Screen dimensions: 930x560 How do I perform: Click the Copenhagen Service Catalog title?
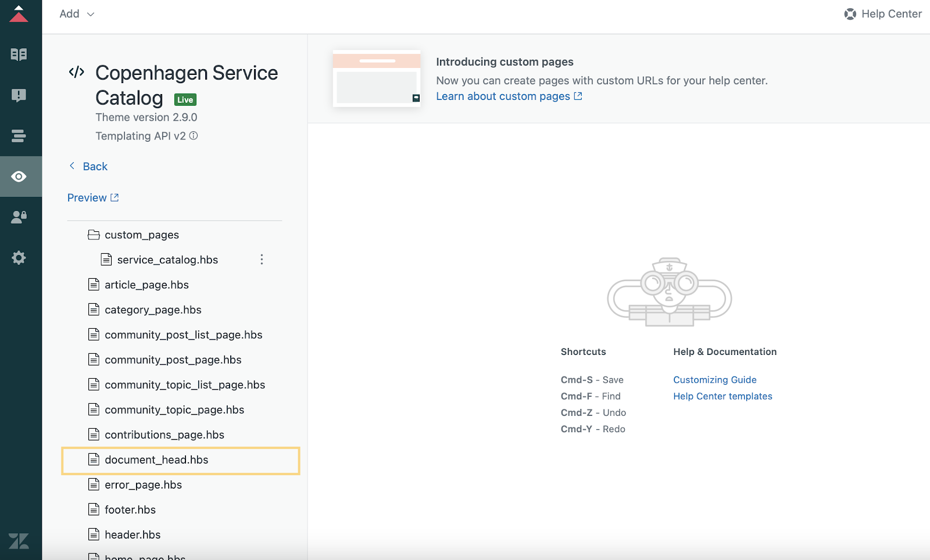187,85
